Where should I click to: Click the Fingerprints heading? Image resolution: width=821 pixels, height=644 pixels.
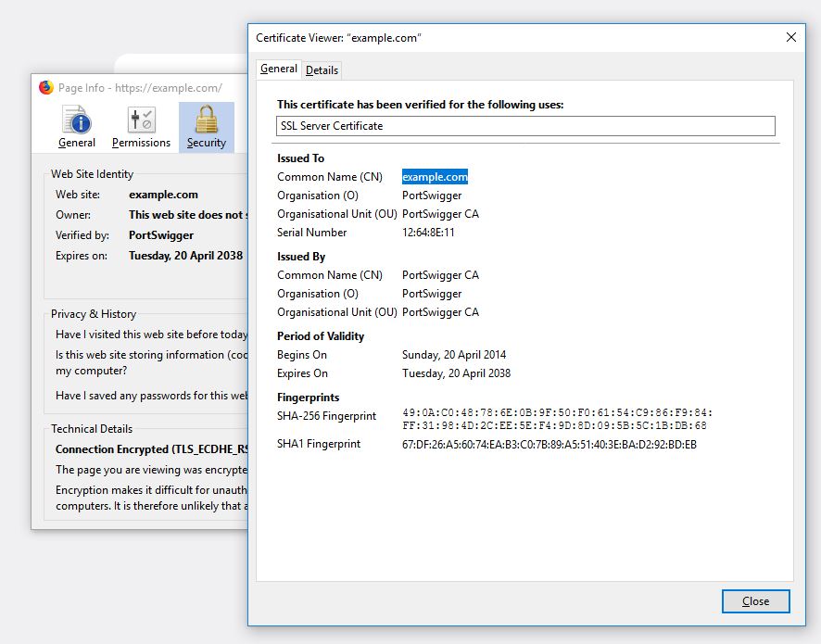308,398
